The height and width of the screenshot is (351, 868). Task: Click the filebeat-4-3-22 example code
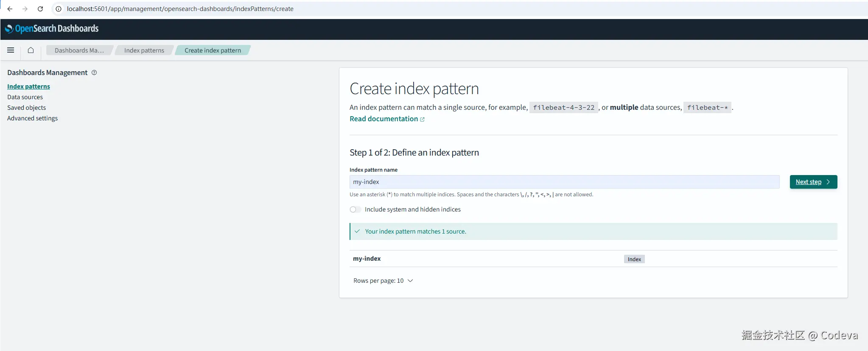564,108
